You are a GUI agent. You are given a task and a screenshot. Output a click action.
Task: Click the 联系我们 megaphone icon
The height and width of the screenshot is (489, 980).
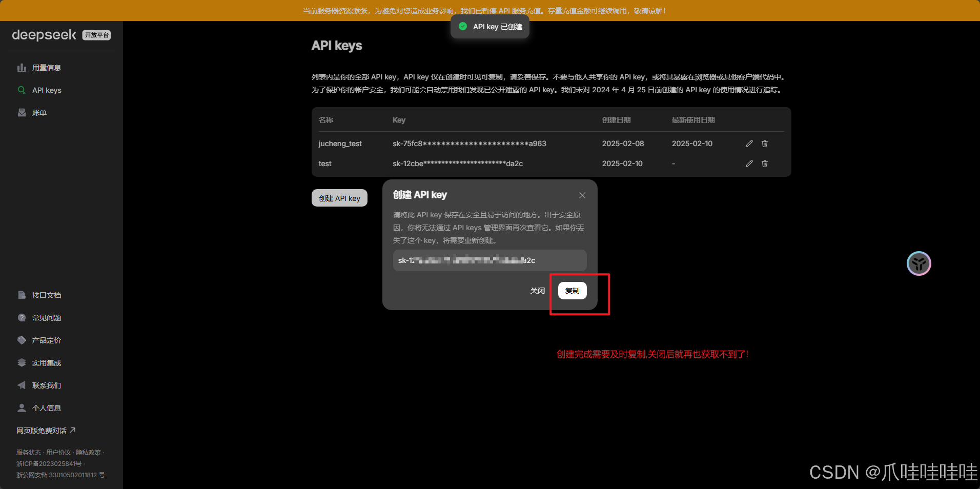coord(22,385)
